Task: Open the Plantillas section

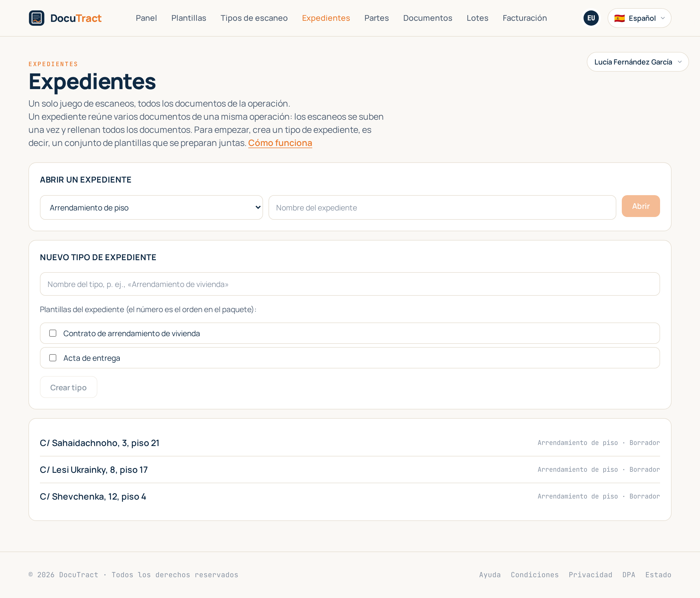Action: (x=188, y=18)
